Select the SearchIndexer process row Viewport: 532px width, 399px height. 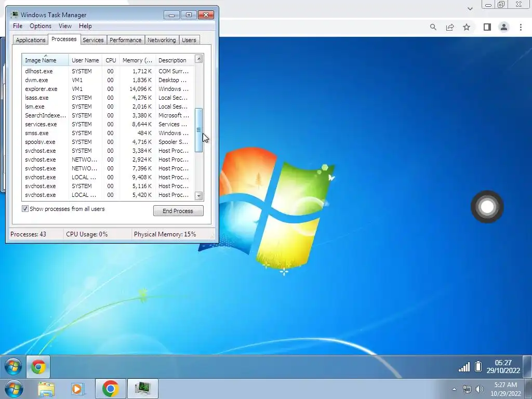[108, 115]
